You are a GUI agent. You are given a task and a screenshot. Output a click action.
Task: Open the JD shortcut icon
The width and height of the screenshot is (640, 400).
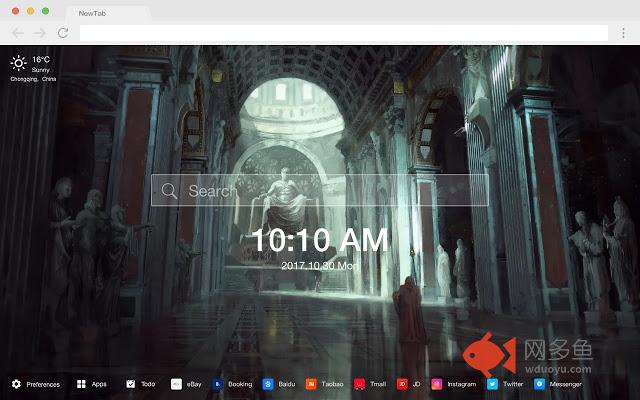click(x=402, y=384)
